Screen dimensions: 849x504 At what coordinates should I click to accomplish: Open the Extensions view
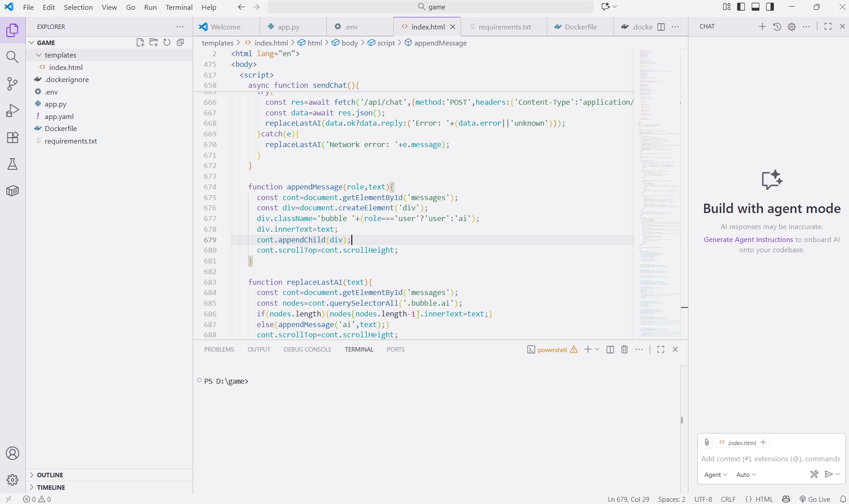pyautogui.click(x=12, y=137)
